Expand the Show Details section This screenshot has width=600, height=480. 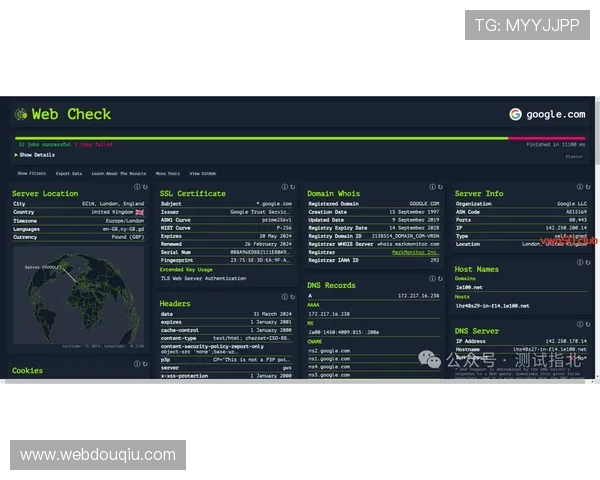click(x=36, y=155)
